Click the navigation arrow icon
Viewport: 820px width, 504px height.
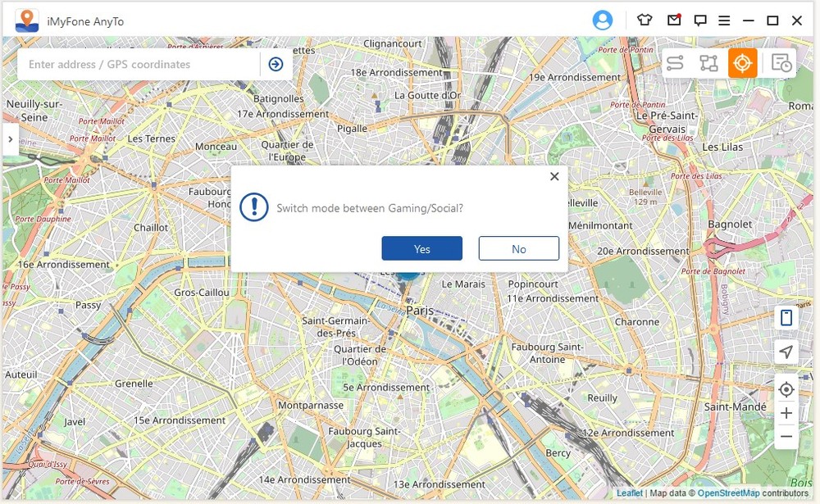786,352
